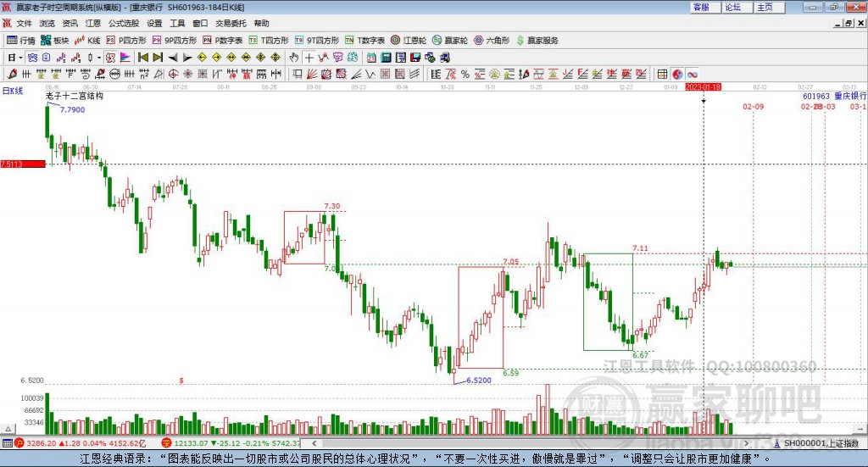The height and width of the screenshot is (467, 868).
Task: Click the 主页 homepage button
Action: pos(769,7)
